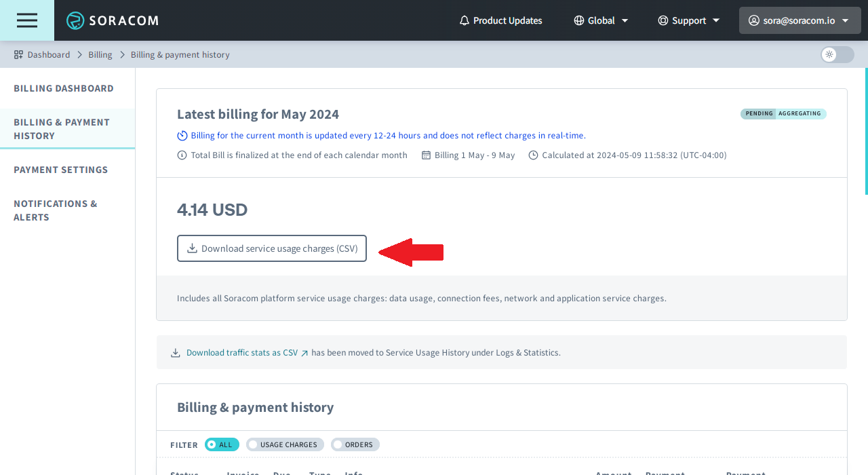Click the user account icon in the header

(x=753, y=20)
